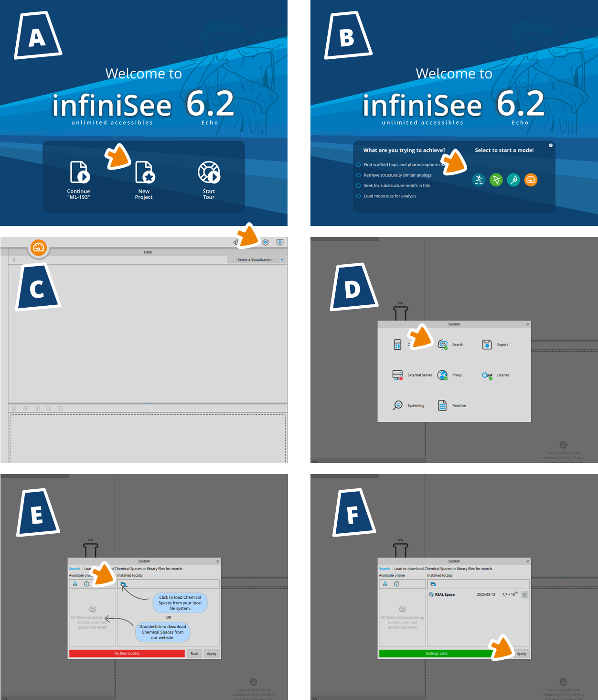
Task: Click the Search breadcrumb link in panel E
Action: 75,569
